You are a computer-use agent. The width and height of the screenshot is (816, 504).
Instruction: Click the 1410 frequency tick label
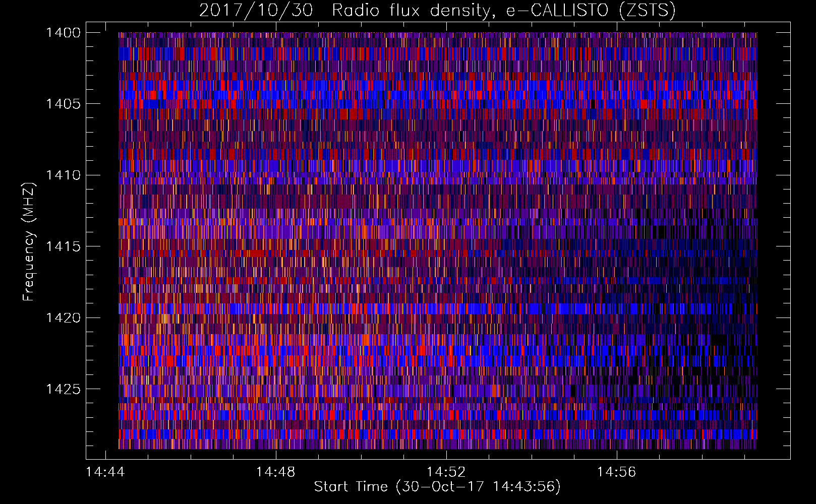tap(63, 175)
